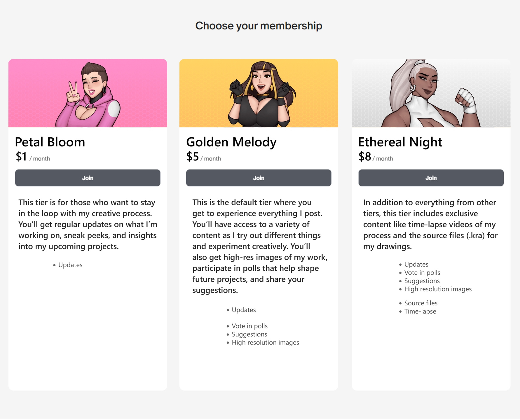Select the Ethereal Night tier title
Screen dimensions: 520x420
point(400,142)
